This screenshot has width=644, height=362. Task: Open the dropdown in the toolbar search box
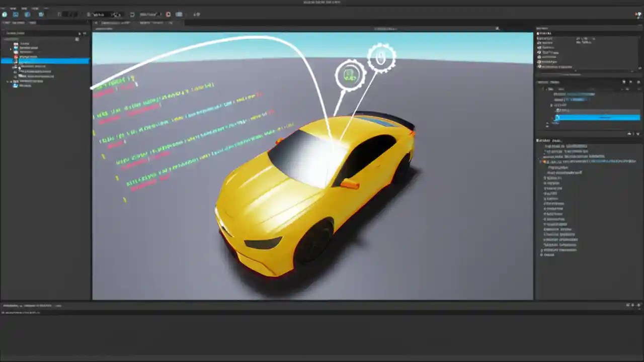[116, 14]
